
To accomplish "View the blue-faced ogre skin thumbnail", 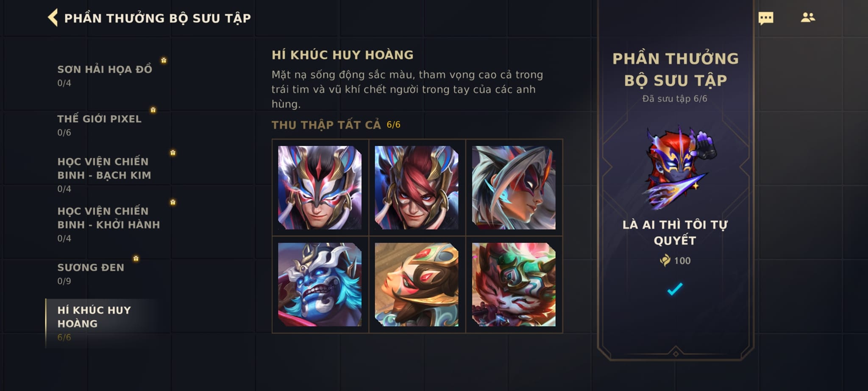I will click(320, 285).
